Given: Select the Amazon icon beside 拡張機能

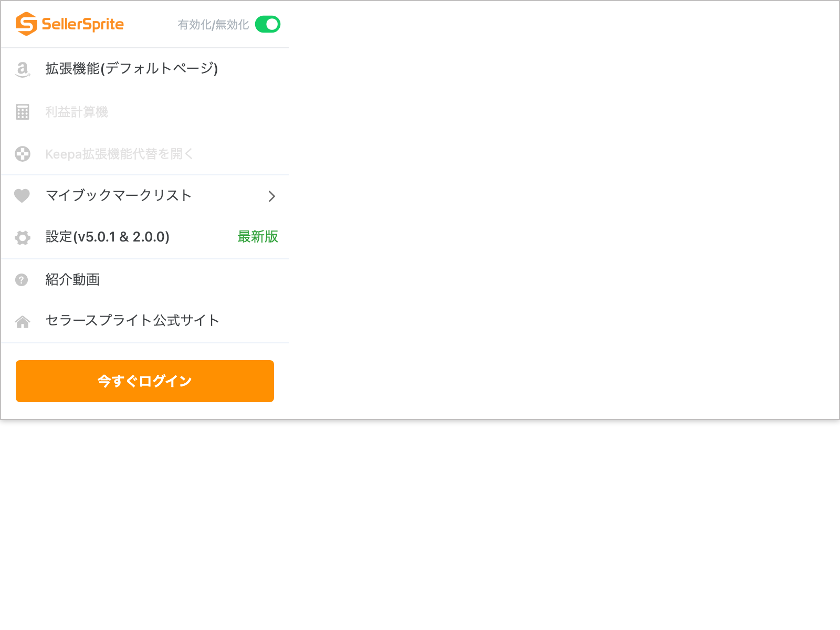Looking at the screenshot, I should (23, 69).
